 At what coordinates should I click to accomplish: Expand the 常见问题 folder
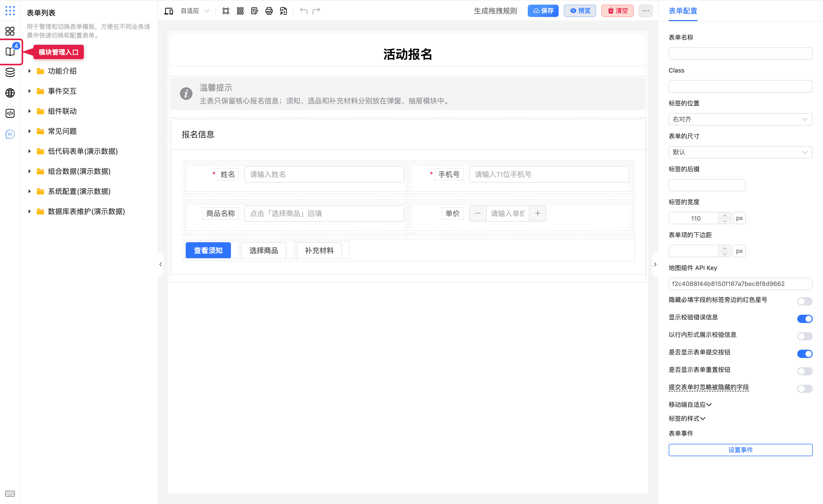click(x=29, y=131)
